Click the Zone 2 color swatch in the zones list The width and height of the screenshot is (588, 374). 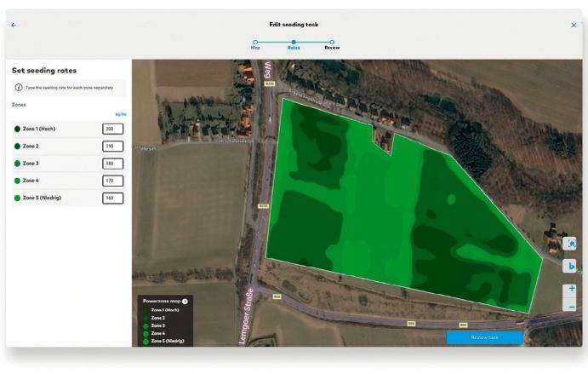pyautogui.click(x=17, y=147)
